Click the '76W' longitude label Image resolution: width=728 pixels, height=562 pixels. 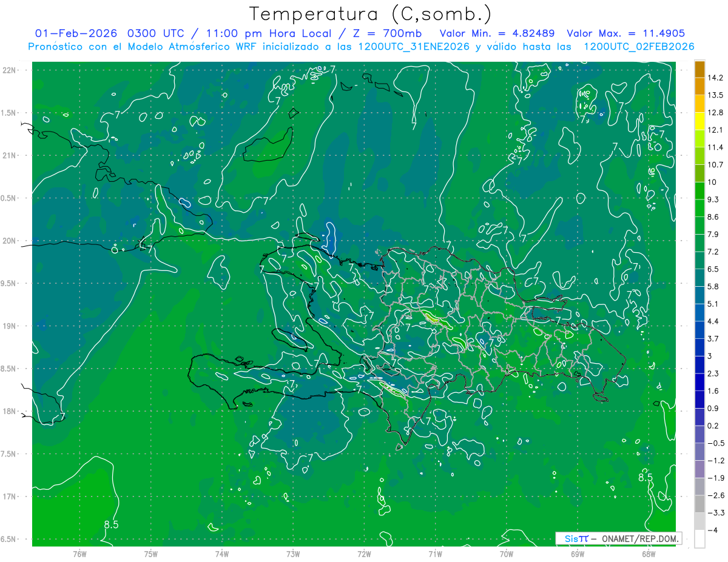(79, 554)
